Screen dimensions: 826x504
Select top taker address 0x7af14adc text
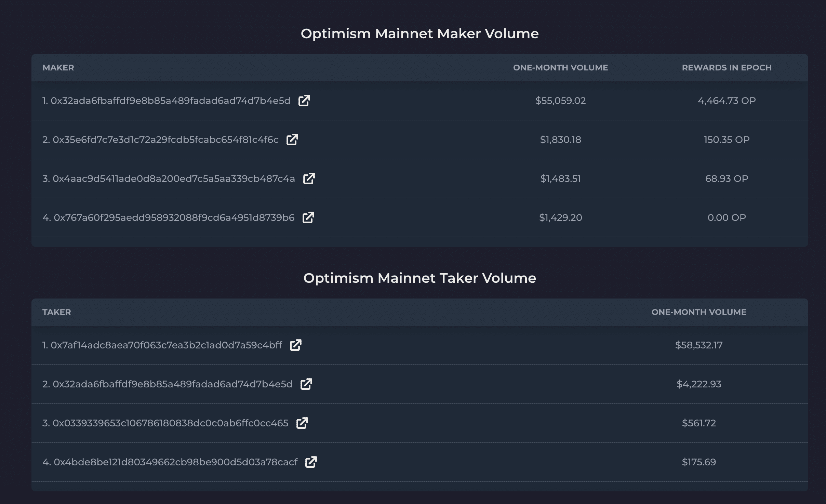pyautogui.click(x=166, y=345)
